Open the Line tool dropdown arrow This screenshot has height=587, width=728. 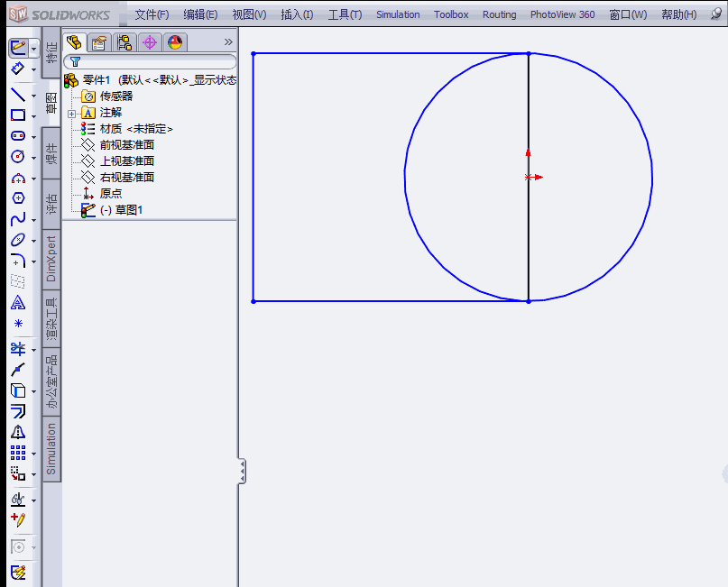click(34, 96)
